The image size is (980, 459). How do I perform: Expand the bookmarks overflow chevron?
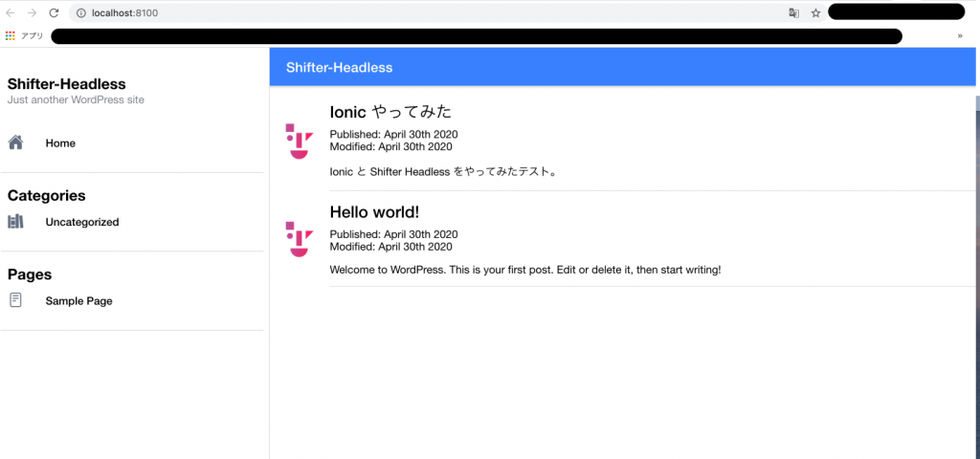pyautogui.click(x=960, y=36)
